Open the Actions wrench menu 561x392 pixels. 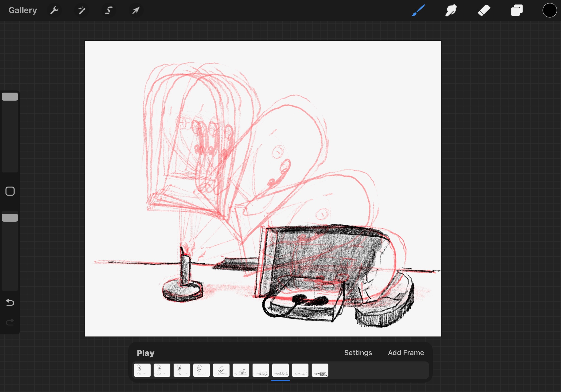pos(54,10)
